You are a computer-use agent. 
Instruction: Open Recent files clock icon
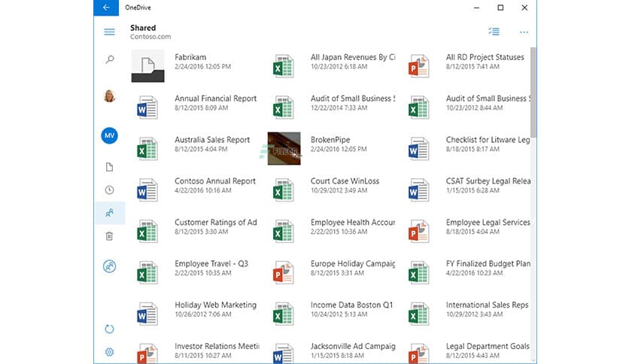click(x=109, y=190)
